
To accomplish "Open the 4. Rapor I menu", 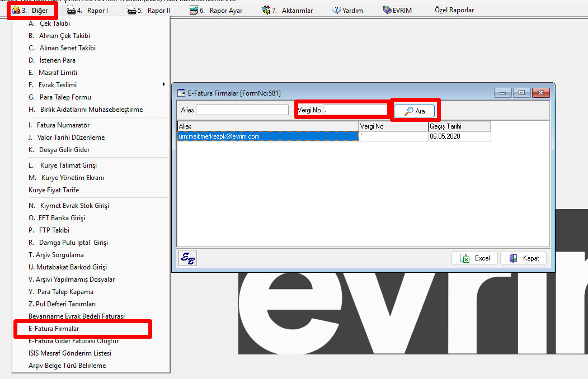I will coord(87,11).
